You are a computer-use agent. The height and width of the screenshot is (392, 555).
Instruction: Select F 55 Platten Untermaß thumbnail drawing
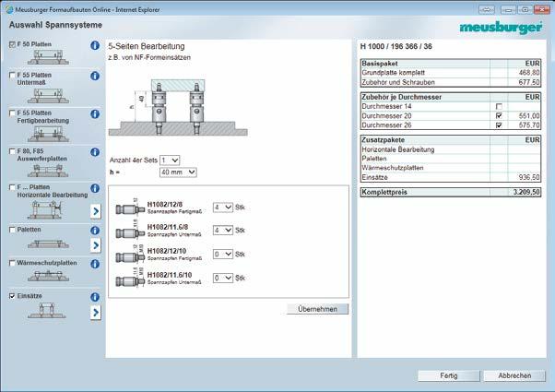point(48,96)
